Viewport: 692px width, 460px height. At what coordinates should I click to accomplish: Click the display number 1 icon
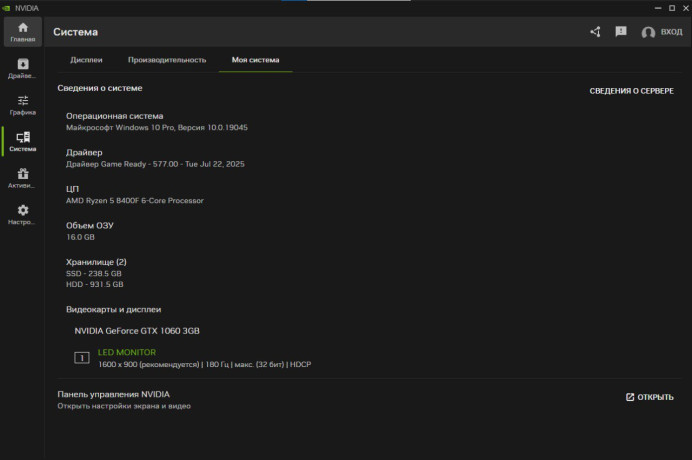point(82,358)
